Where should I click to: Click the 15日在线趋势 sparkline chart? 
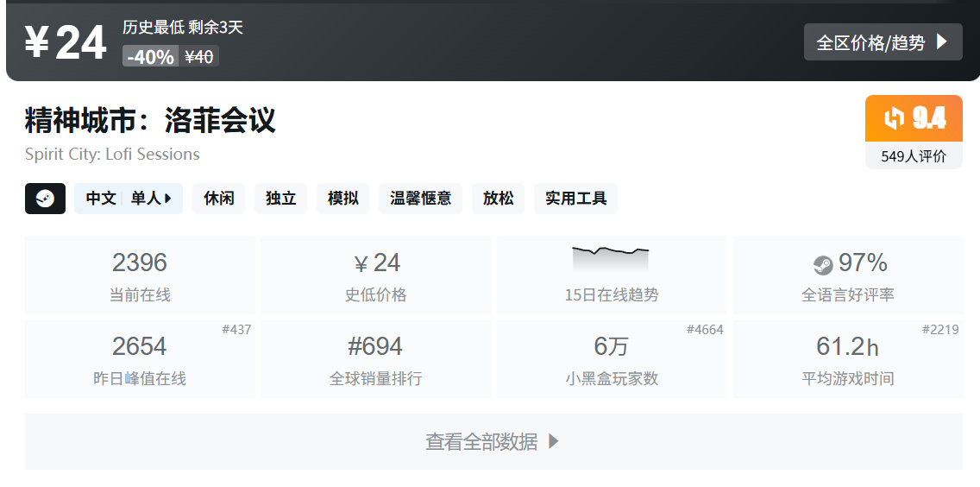coord(611,259)
